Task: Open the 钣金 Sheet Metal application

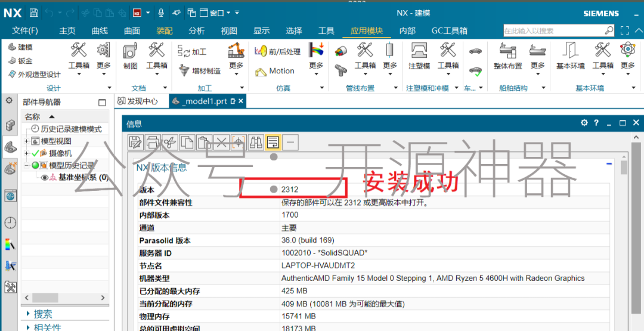Action: pos(20,61)
